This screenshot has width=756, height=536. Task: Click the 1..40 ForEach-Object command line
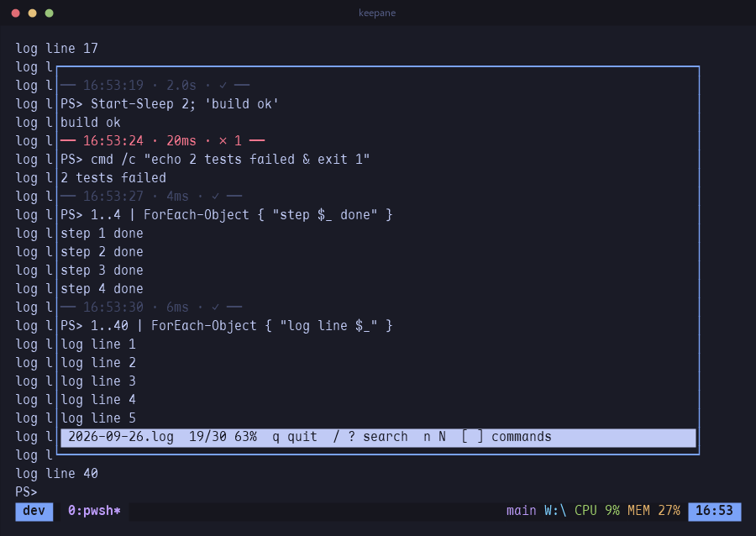coord(227,326)
